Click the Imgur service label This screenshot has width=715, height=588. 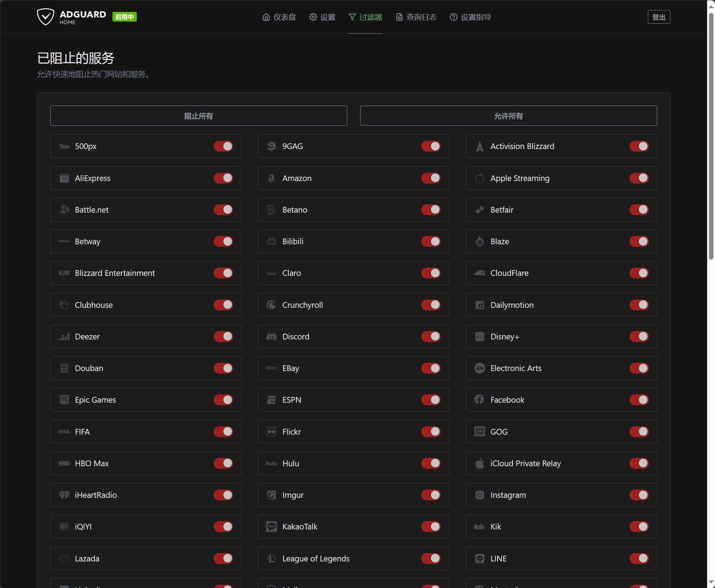point(293,495)
